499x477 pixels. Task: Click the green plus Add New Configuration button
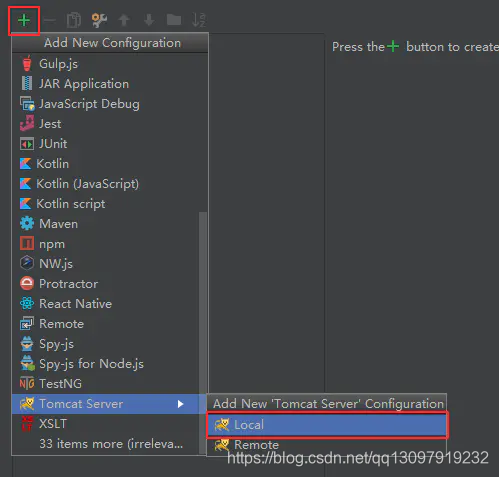[x=24, y=21]
